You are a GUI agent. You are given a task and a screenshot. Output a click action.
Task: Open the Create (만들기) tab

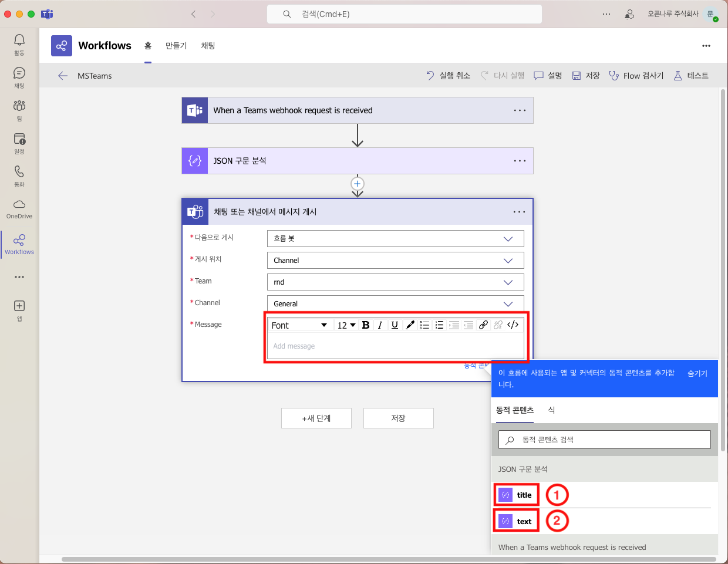[x=176, y=46]
